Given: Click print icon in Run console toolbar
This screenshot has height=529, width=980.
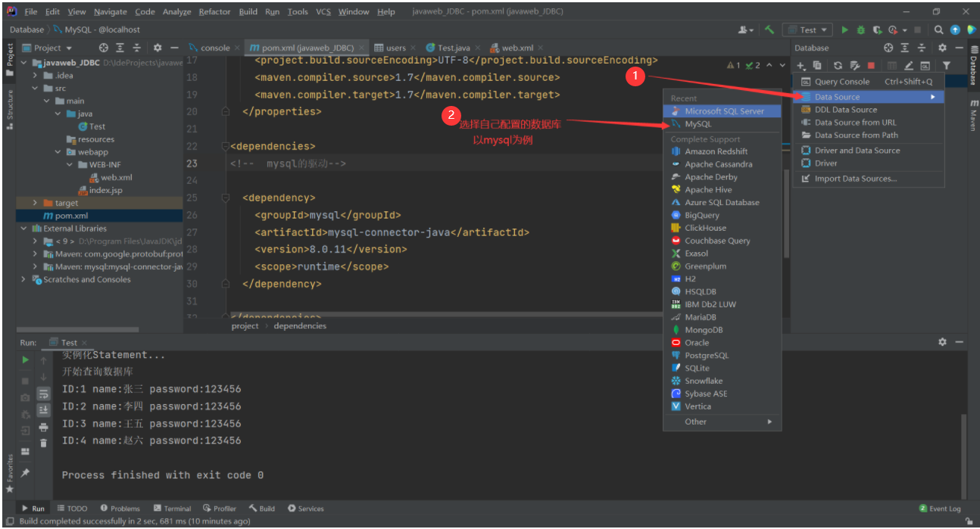Looking at the screenshot, I should point(43,427).
